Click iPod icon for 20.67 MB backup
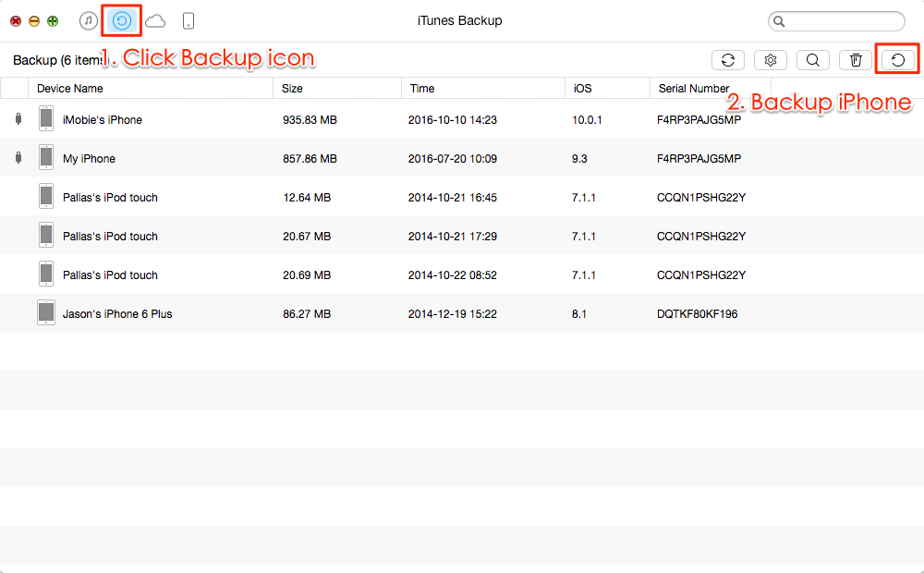Viewport: 924px width, 573px height. [46, 236]
